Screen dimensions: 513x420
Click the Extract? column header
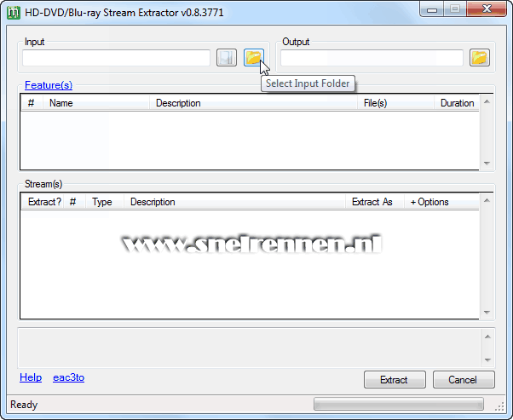(43, 202)
